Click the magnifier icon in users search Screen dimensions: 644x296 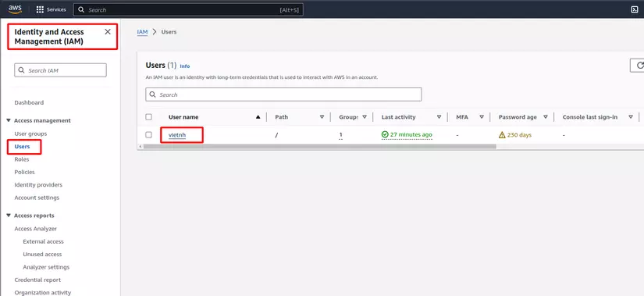(152, 95)
